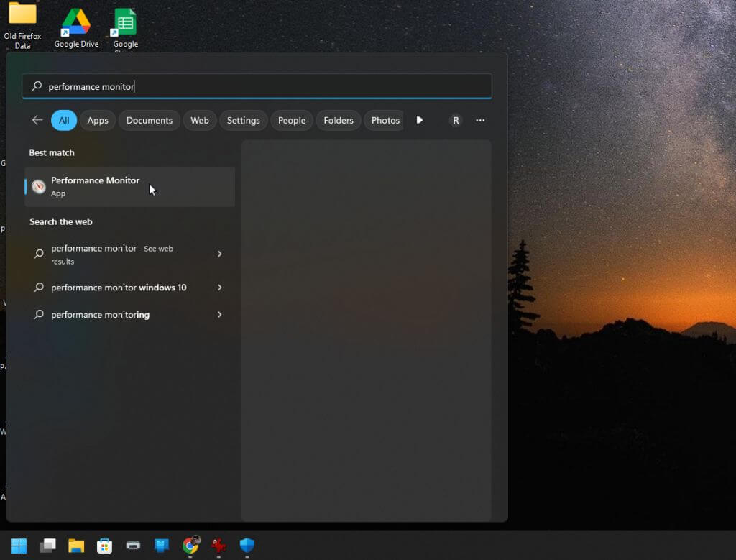Screen dimensions: 736x560
Task: Open Google Chrome from taskbar
Action: (x=190, y=546)
